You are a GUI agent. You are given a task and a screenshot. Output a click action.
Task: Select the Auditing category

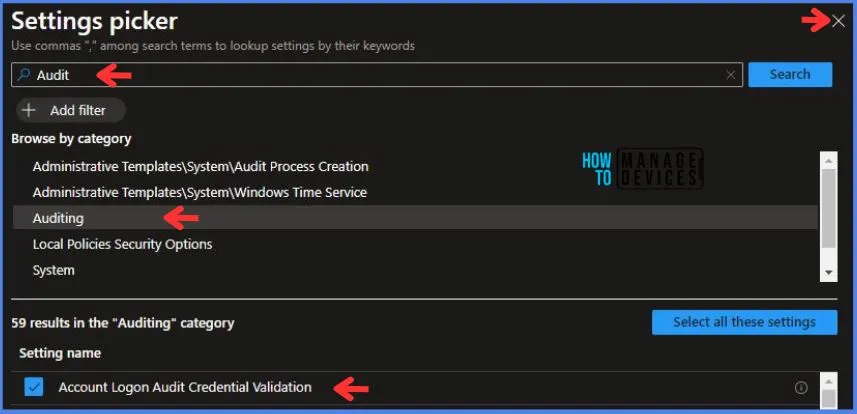(415, 218)
